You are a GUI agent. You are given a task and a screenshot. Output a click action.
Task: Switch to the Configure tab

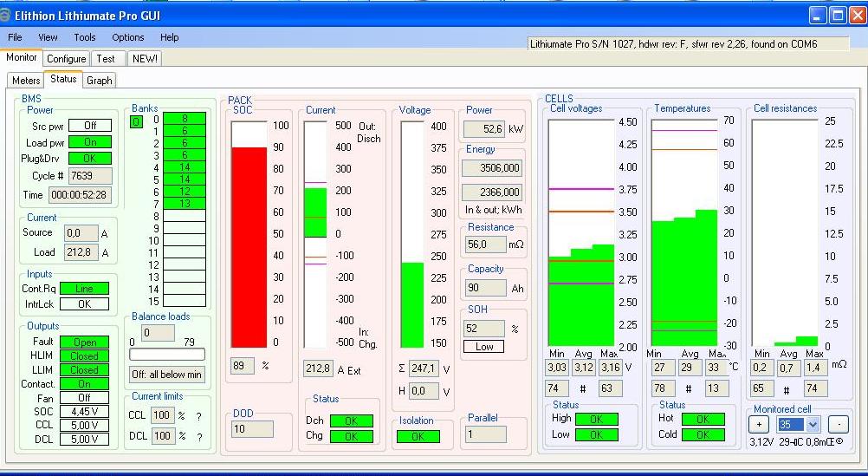pyautogui.click(x=67, y=59)
